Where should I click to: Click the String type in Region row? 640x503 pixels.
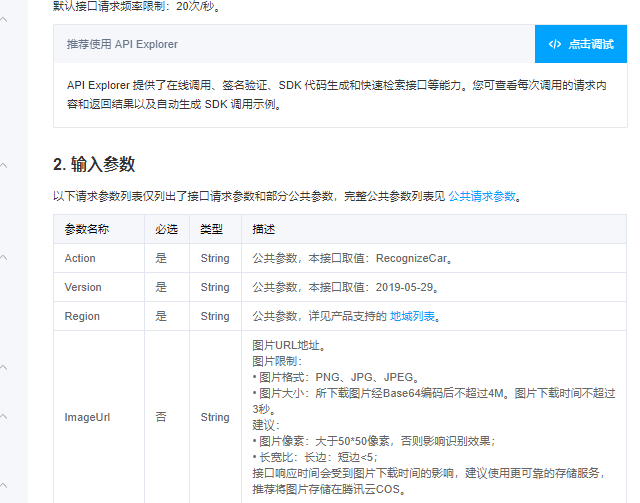pos(215,316)
